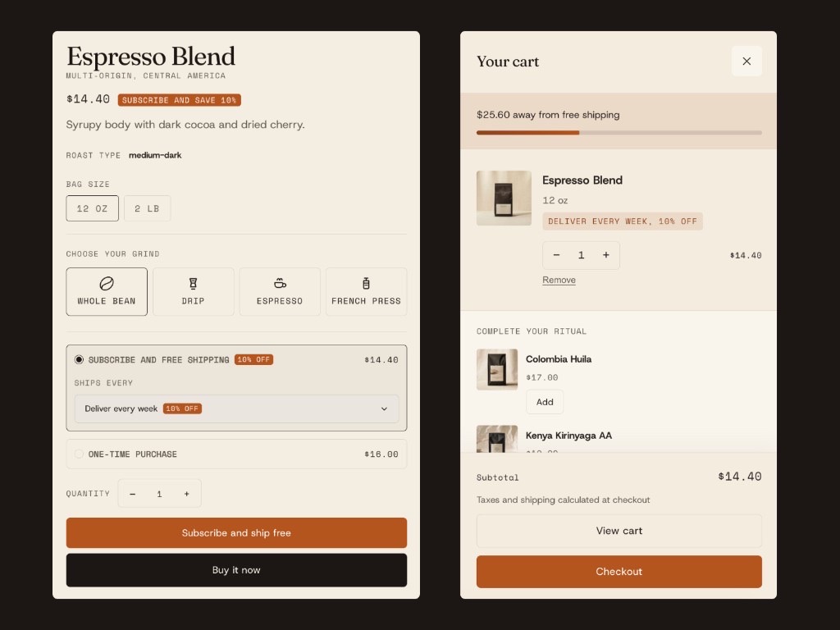Decrease product quantity with minus icon

point(132,493)
